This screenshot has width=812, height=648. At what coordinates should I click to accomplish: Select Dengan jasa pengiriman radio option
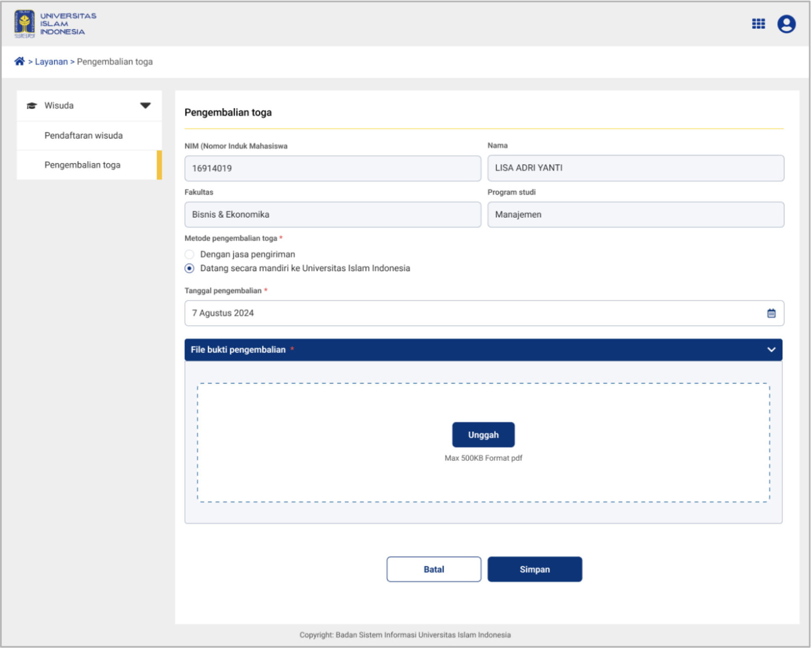(190, 254)
